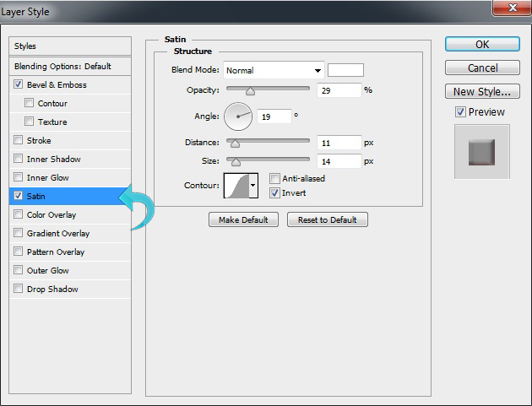Click the Distance slider handle
The width and height of the screenshot is (532, 406).
(235, 143)
